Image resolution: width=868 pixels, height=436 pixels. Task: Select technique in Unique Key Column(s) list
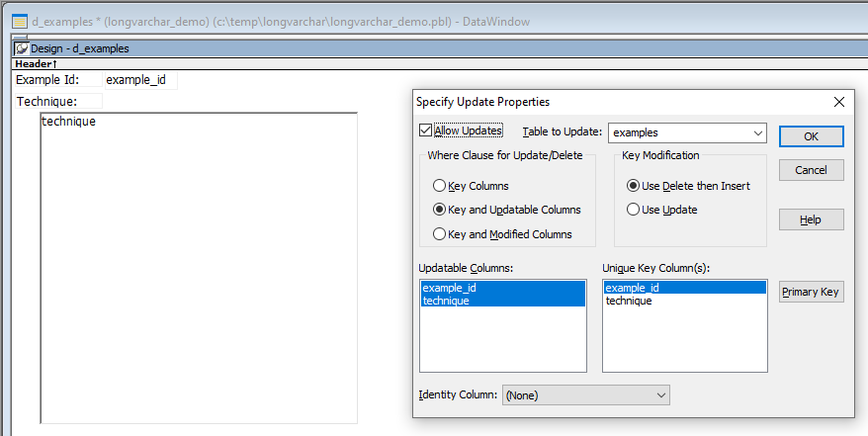(629, 301)
